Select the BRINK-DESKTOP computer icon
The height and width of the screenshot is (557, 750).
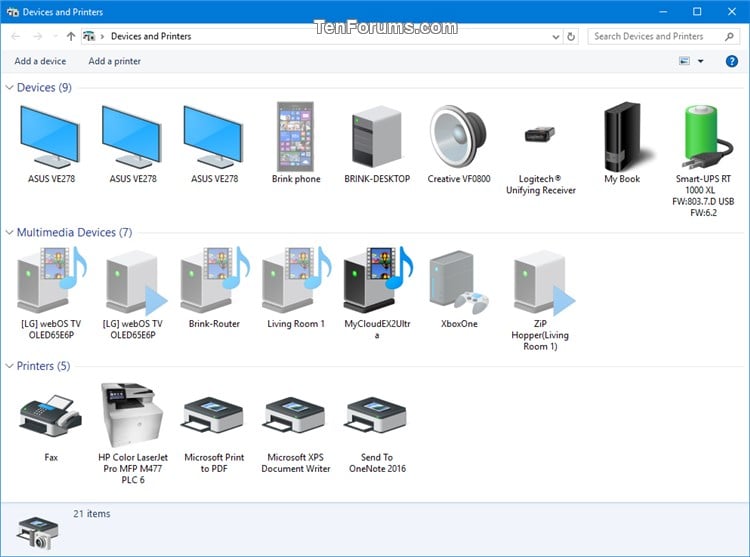[377, 136]
